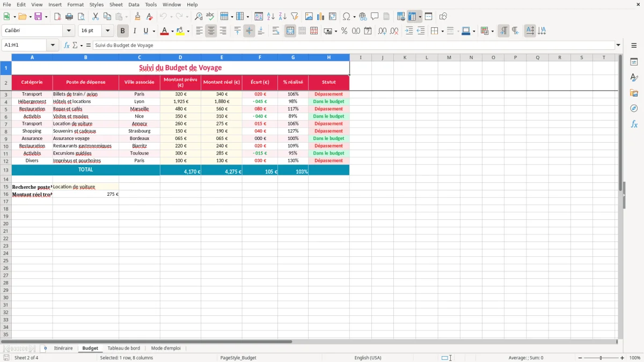Image resolution: width=644 pixels, height=362 pixels.
Task: Toggle wrap text
Action: [276, 31]
